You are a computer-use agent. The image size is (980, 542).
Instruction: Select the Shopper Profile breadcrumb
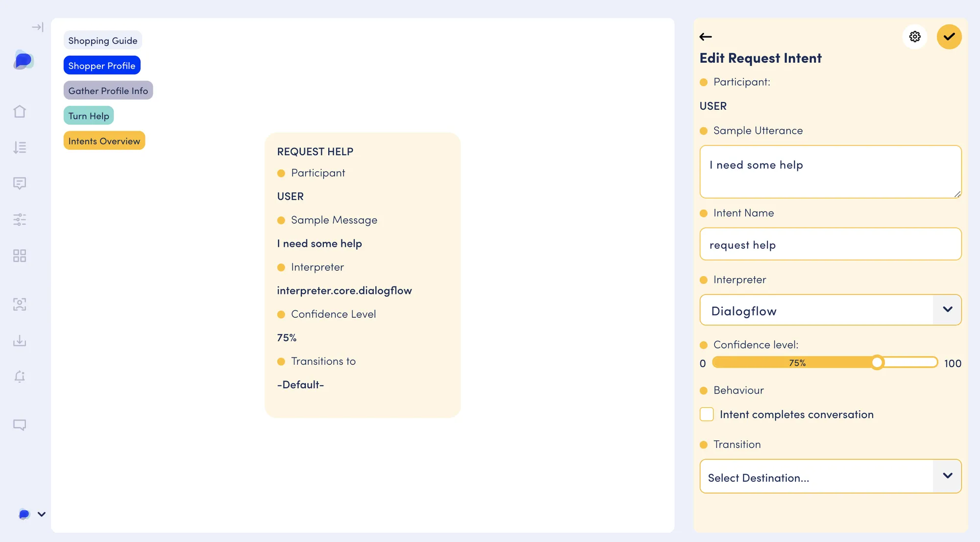[102, 66]
